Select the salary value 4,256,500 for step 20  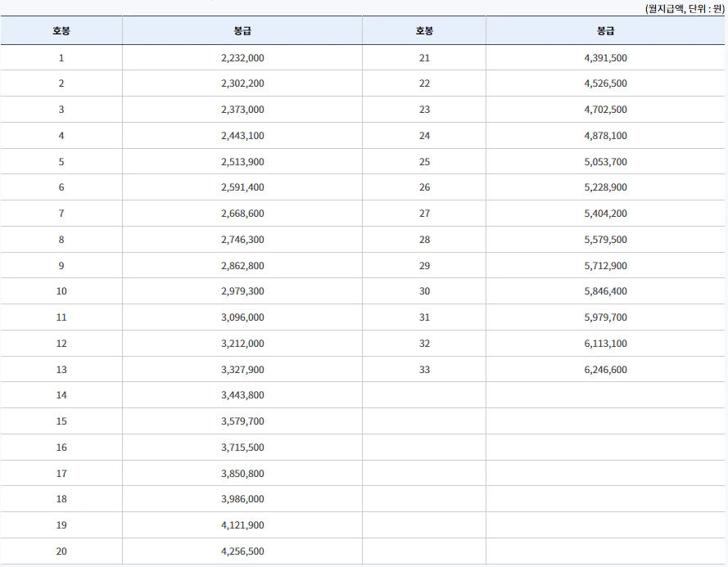pos(241,551)
